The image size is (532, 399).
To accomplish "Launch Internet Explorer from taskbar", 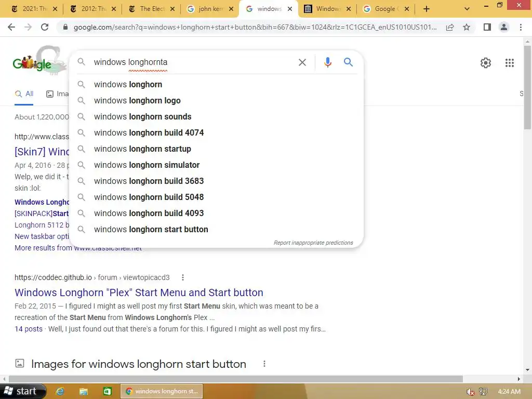I will pyautogui.click(x=60, y=392).
